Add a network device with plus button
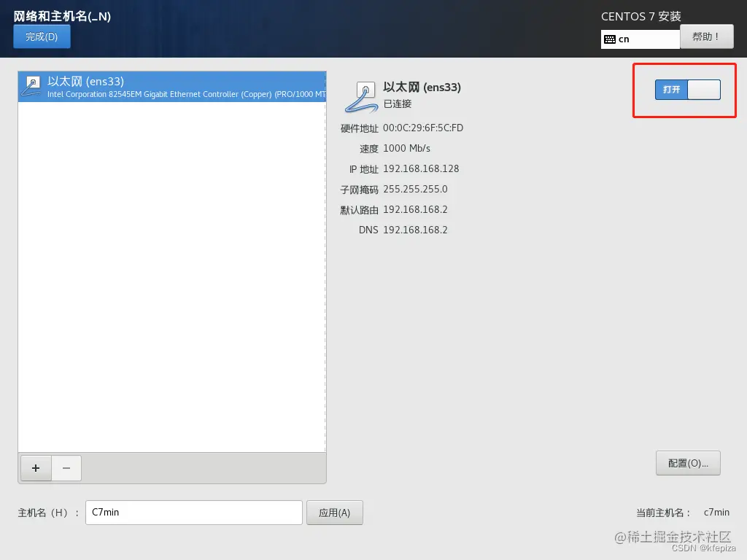Image resolution: width=747 pixels, height=560 pixels. pyautogui.click(x=36, y=468)
